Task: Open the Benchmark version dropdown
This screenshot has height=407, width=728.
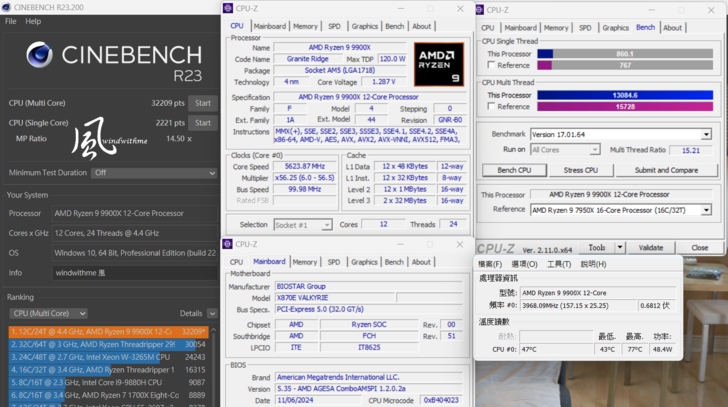Action: tap(620, 134)
